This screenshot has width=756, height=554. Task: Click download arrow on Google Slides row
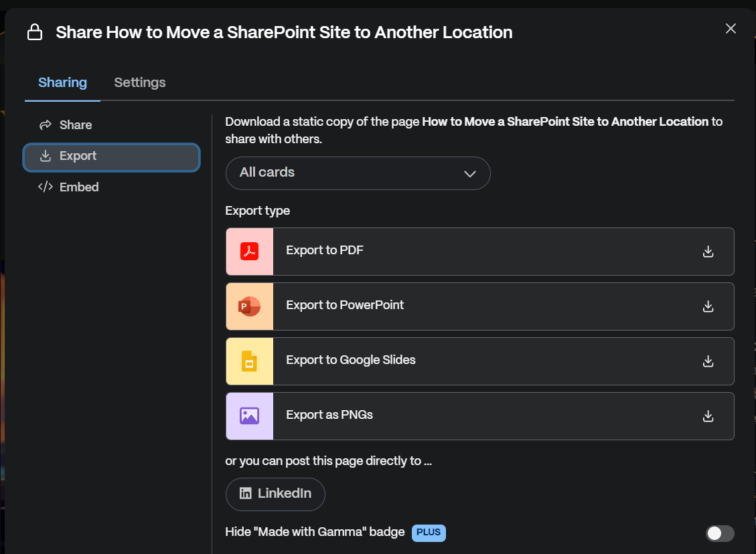pyautogui.click(x=708, y=361)
